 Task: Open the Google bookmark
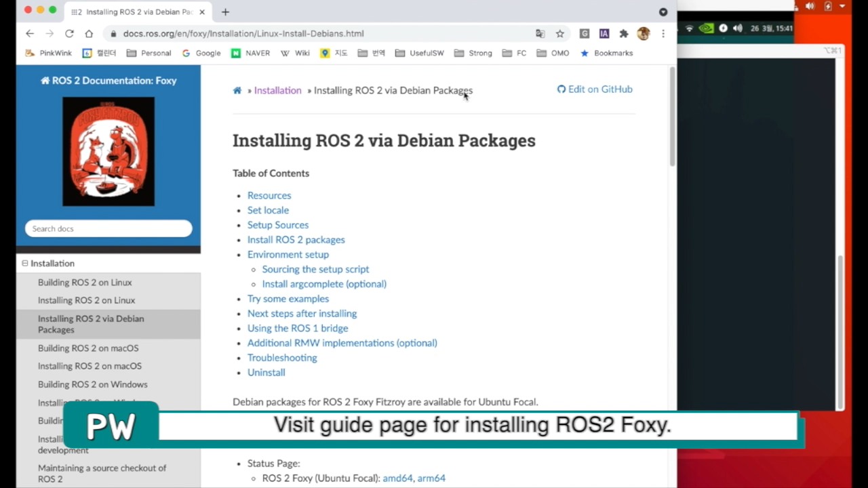[201, 53]
